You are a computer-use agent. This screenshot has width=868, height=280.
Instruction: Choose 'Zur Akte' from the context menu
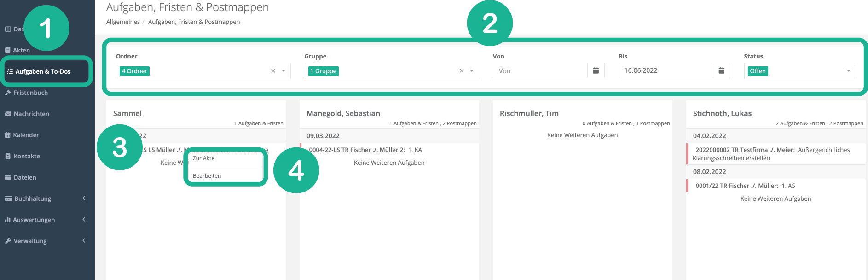coord(204,158)
